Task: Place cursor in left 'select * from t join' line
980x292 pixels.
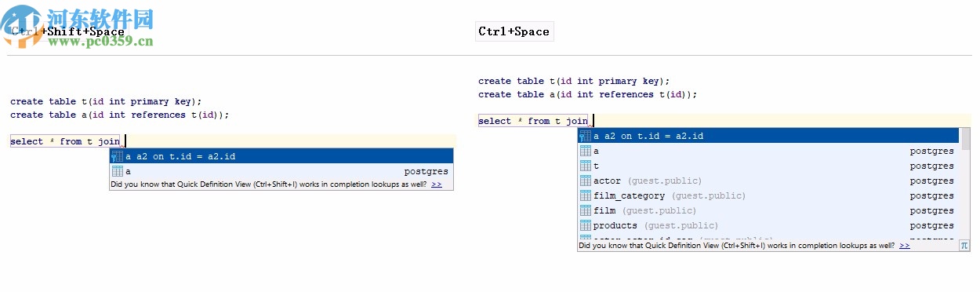Action: 65,141
